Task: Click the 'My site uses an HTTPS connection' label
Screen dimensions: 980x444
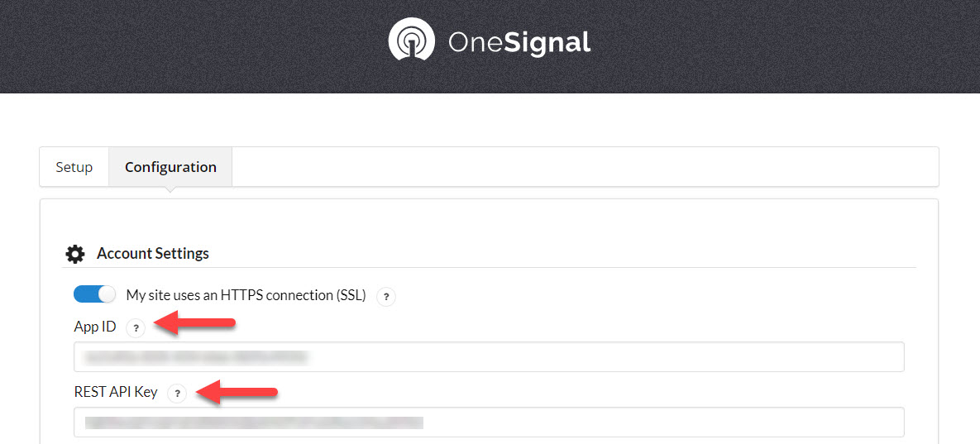Action: 246,294
